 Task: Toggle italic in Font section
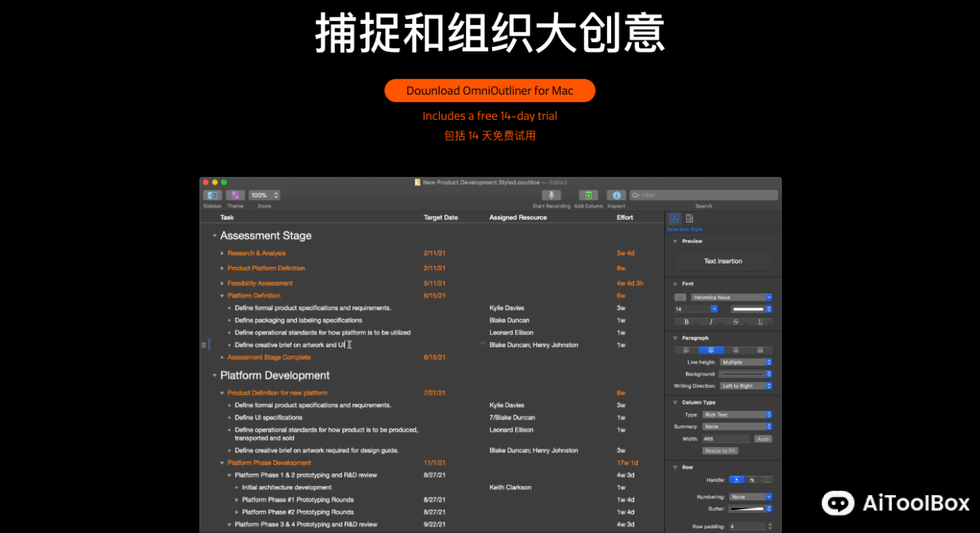pos(710,322)
